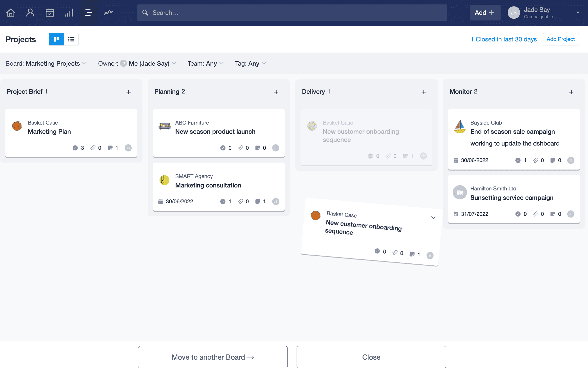Select Planning column add item
588x370 pixels.
276,92
